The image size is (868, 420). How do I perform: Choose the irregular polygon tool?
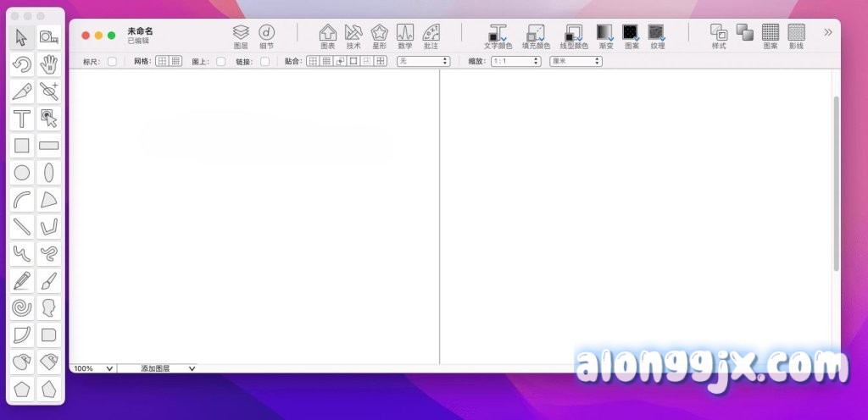coord(48,389)
